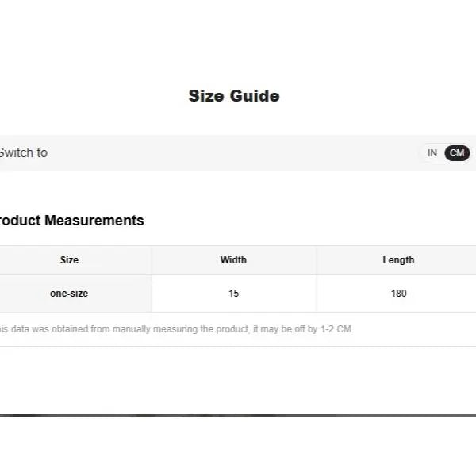Click the Size Guide heading
Viewport: 476px width, 476px height.
234,96
